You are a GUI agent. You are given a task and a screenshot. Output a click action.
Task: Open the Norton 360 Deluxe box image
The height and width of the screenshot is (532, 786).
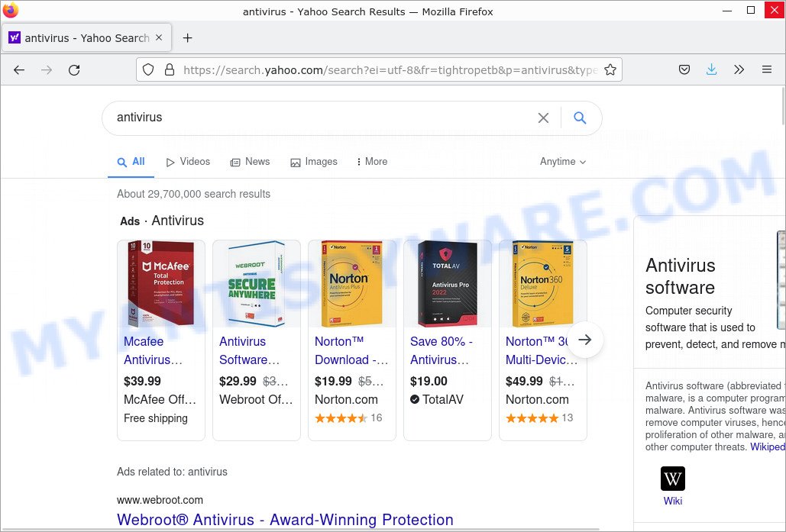(543, 284)
